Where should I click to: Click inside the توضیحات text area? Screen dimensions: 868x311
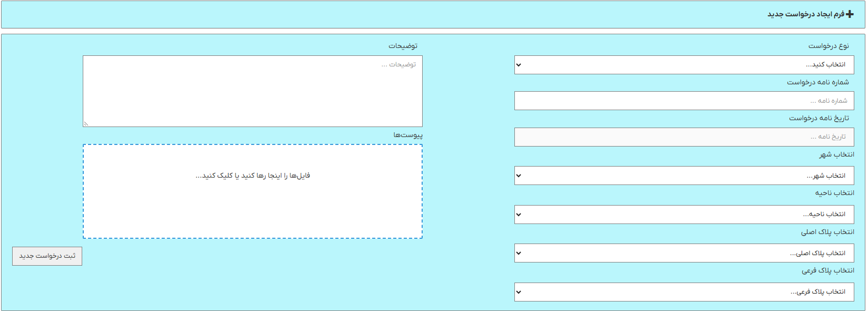tap(252, 91)
